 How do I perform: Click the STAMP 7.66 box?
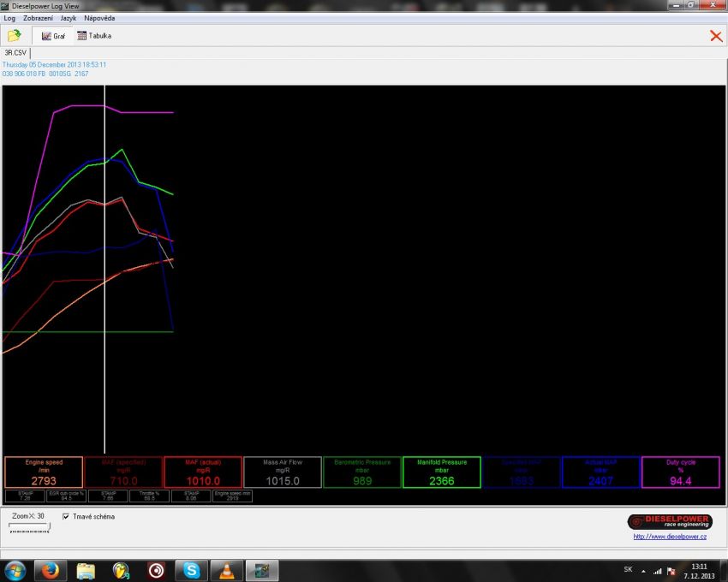pyautogui.click(x=108, y=496)
